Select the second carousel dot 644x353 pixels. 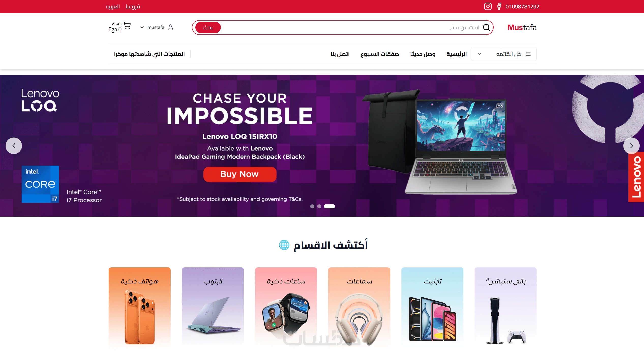pos(319,206)
